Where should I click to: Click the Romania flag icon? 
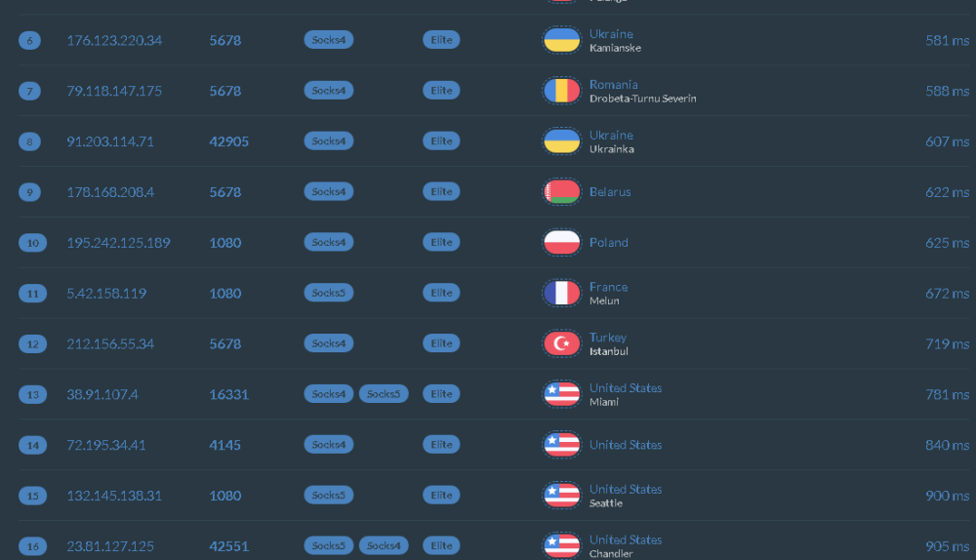point(561,91)
